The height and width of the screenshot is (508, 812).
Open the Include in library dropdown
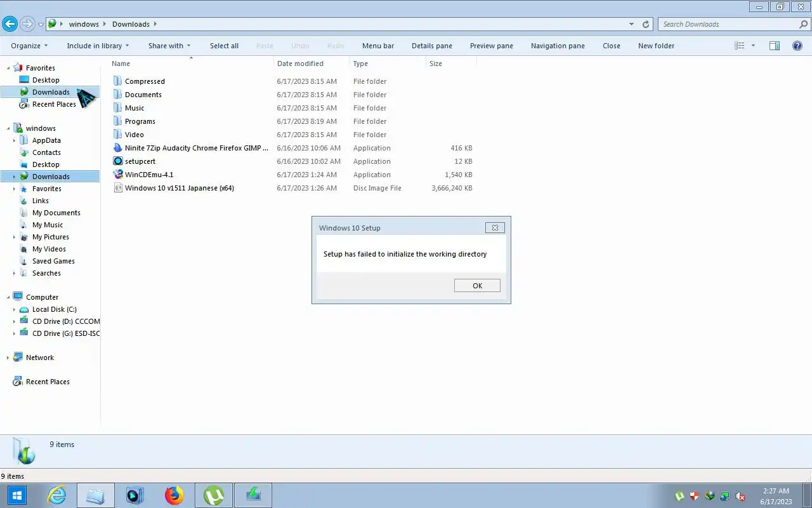[98, 46]
